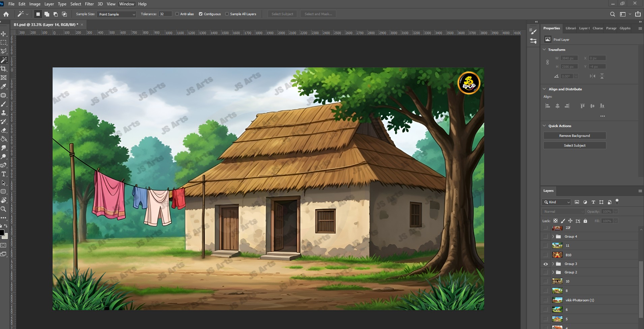This screenshot has width=644, height=329.
Task: Choose the Eraser tool
Action: pyautogui.click(x=4, y=130)
